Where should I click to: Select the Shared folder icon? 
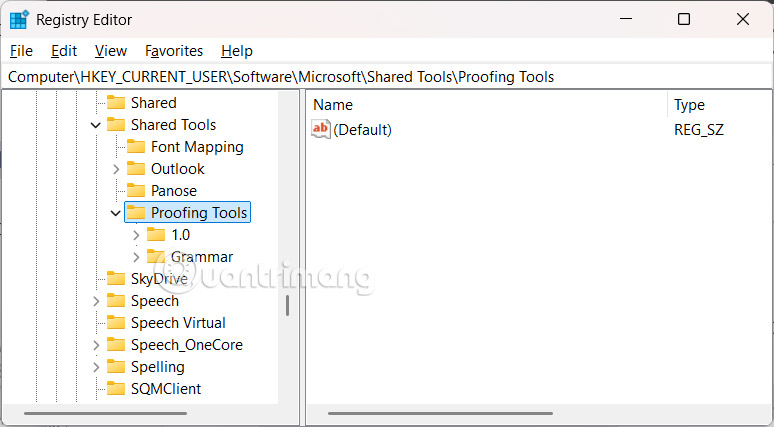click(x=116, y=103)
